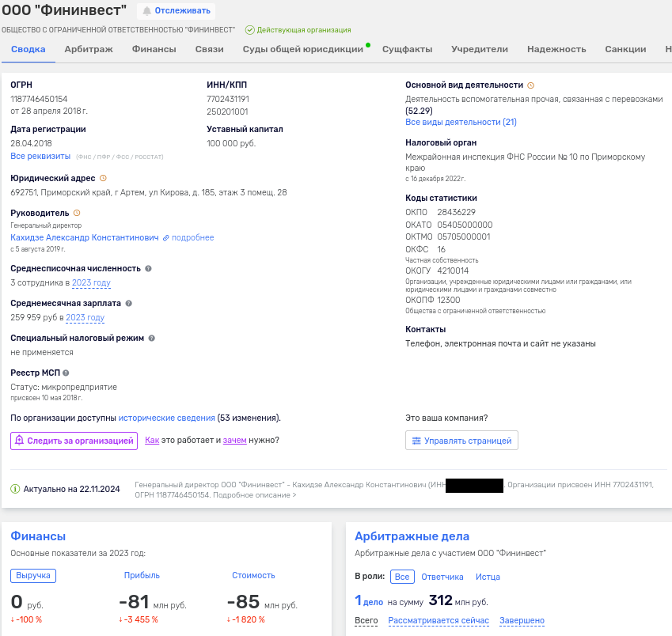This screenshot has width=672, height=636.
Task: Click the Следить за организацией button
Action: [x=74, y=441]
